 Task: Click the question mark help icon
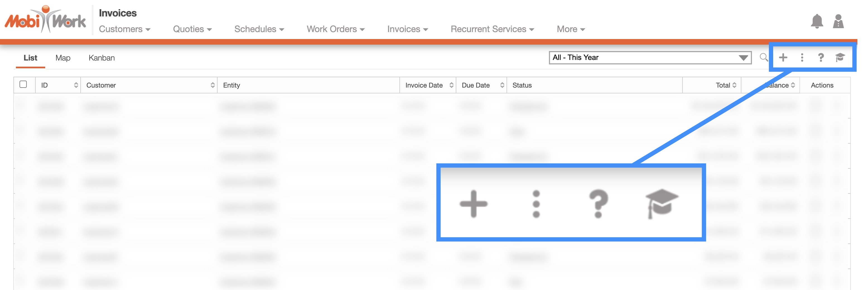coord(821,58)
